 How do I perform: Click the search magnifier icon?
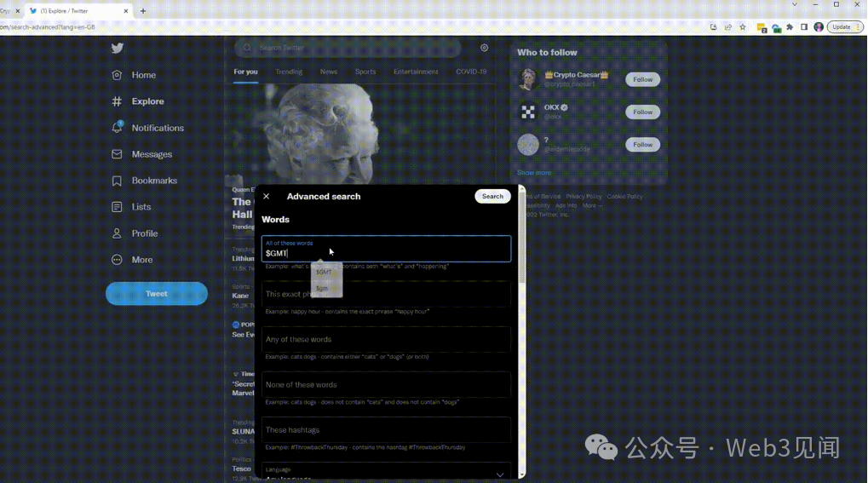[247, 48]
